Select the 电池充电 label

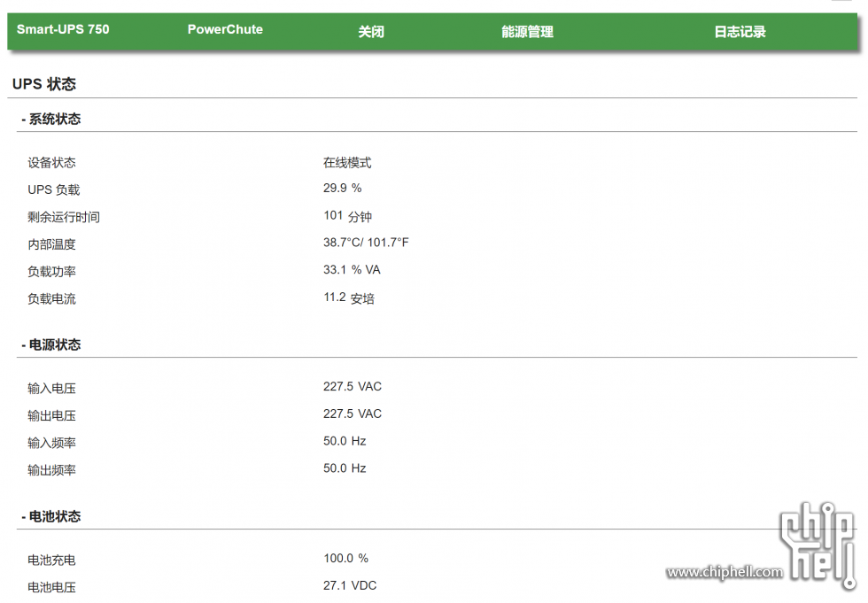coord(51,560)
